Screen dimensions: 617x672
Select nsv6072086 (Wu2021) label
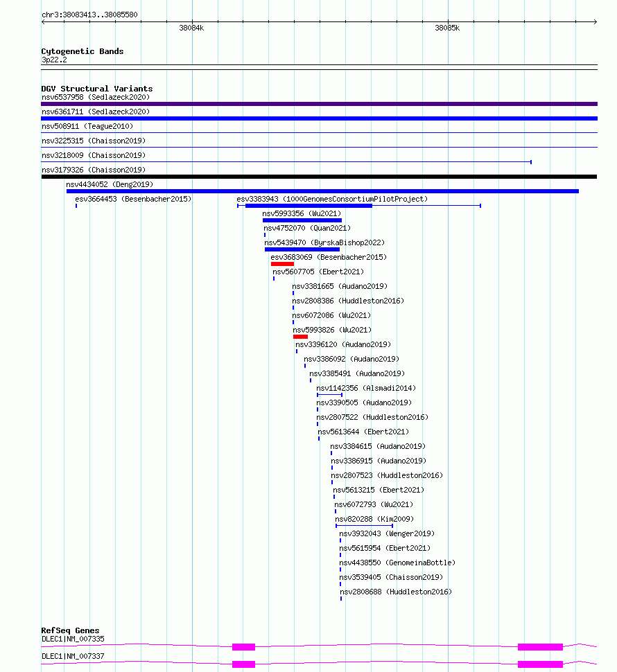(331, 316)
